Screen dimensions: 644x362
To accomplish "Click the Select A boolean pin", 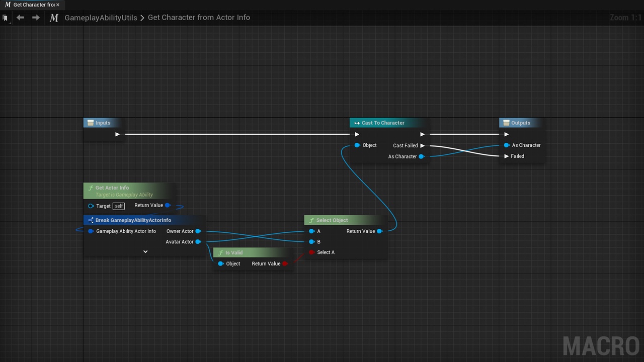I will coord(311,252).
